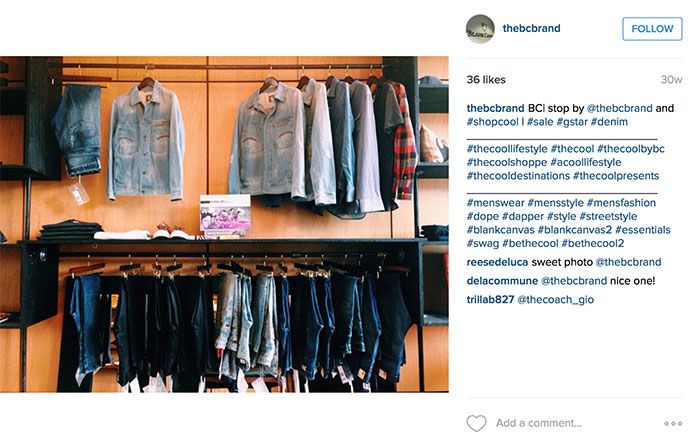Open the #denim hashtag
This screenshot has height=448, width=700.
tap(609, 122)
